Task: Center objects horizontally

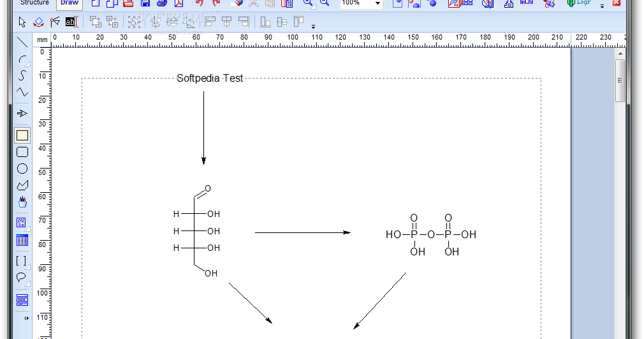Action: click(227, 22)
